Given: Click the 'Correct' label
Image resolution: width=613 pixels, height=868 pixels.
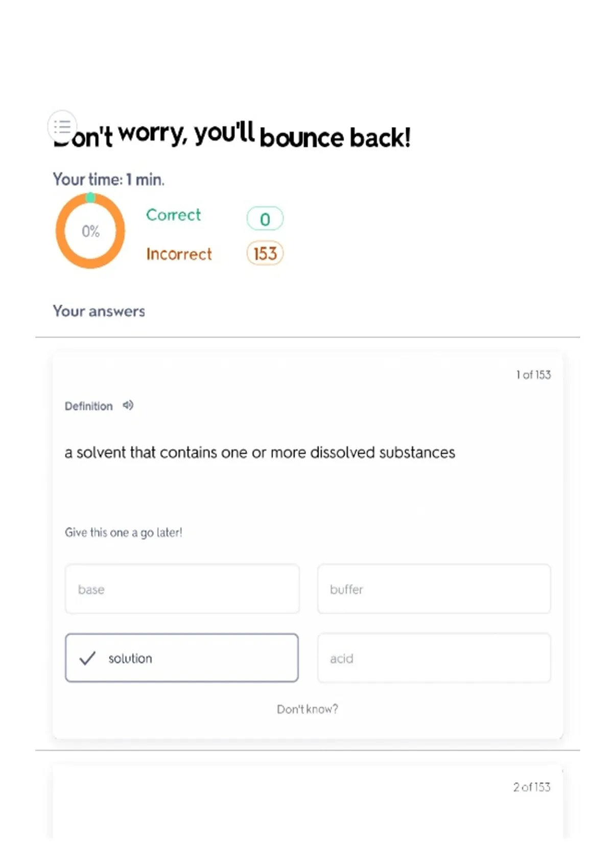Looking at the screenshot, I should pos(174,215).
